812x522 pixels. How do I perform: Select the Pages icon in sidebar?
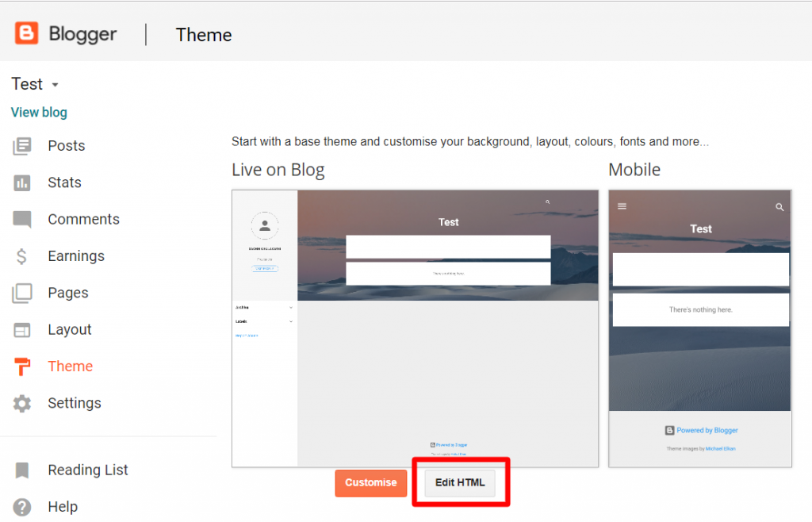(x=21, y=293)
